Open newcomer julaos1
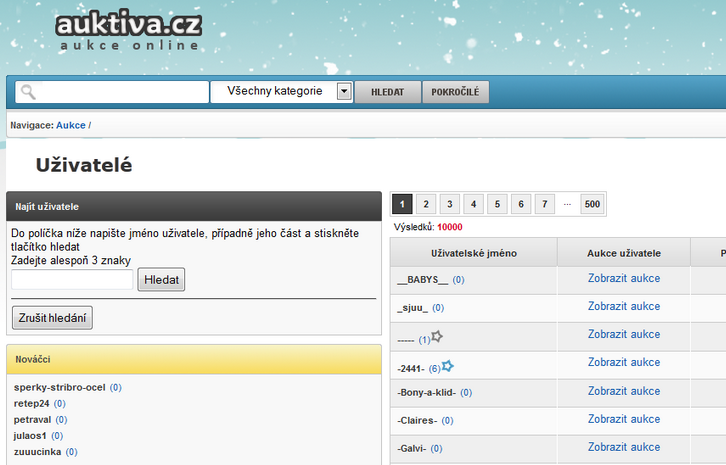726x465 pixels. pyautogui.click(x=30, y=436)
